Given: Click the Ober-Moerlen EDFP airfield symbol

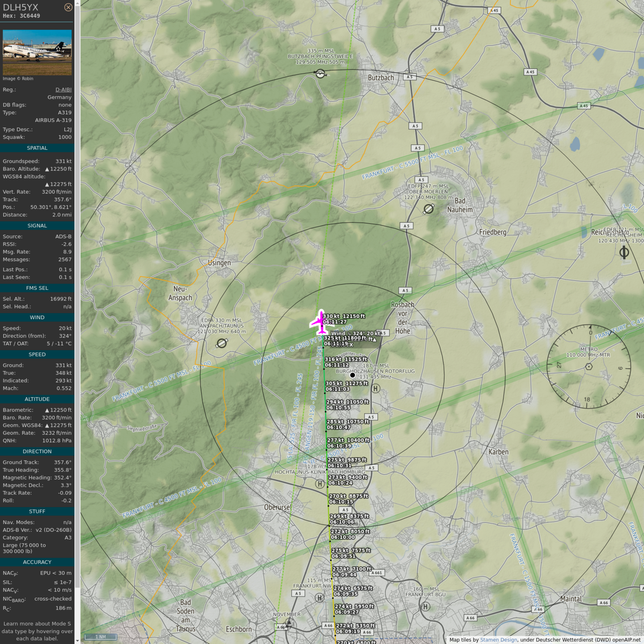Looking at the screenshot, I should point(428,209).
